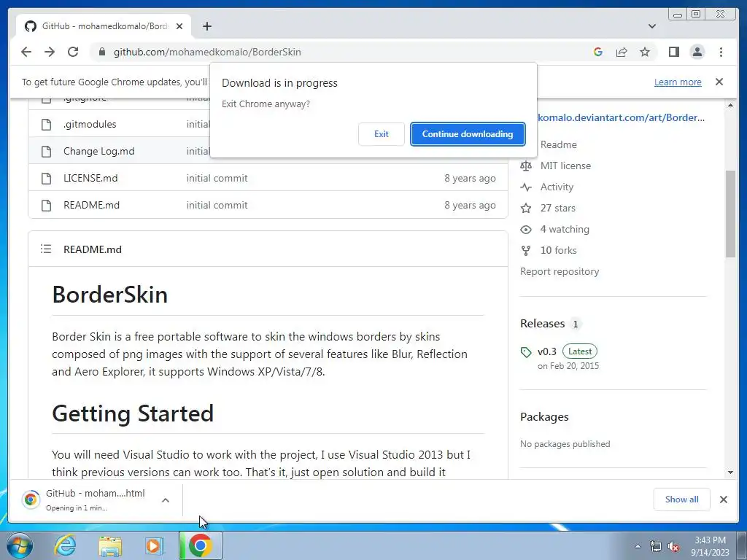This screenshot has height=560, width=747.
Task: Open the Change Log.md file
Action: pyautogui.click(x=98, y=152)
